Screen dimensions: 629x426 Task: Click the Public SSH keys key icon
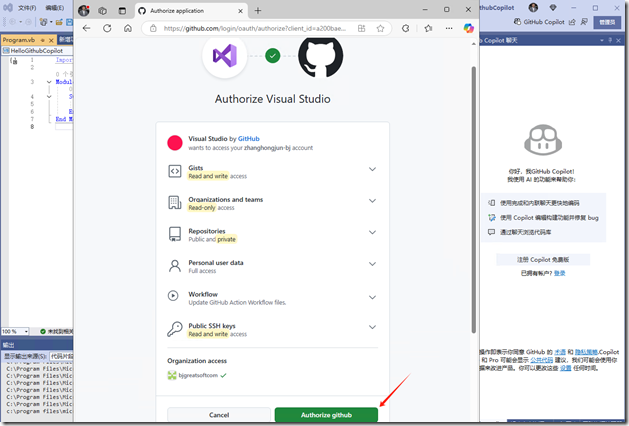pyautogui.click(x=175, y=329)
